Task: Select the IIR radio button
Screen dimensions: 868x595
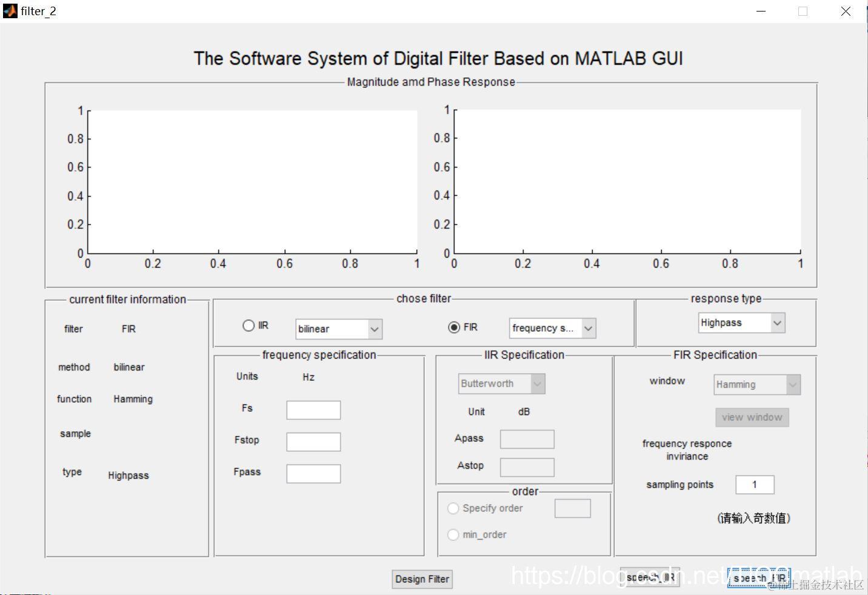Action: [x=249, y=326]
